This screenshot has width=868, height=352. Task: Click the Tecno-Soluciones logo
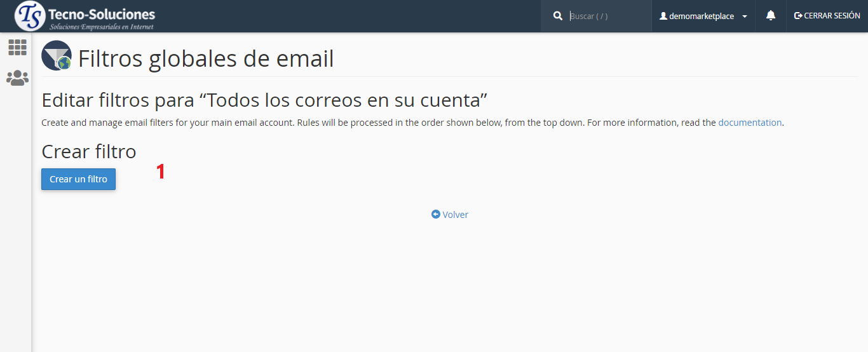pyautogui.click(x=85, y=17)
